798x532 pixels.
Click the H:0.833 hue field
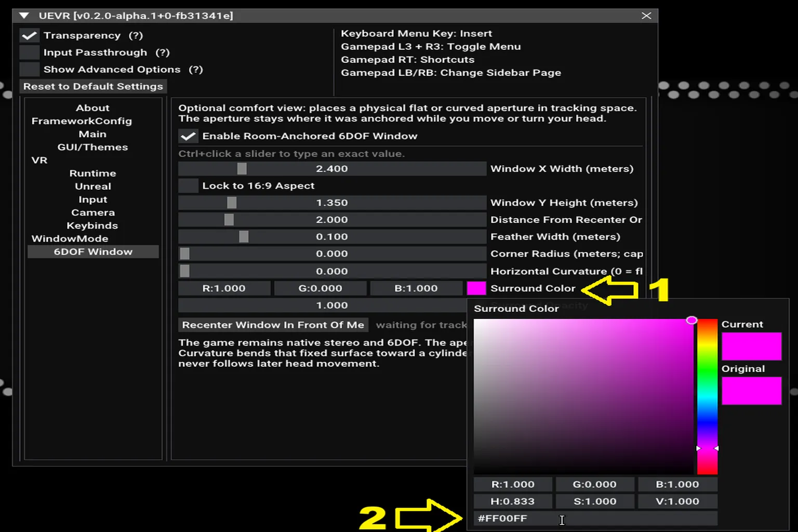[513, 501]
